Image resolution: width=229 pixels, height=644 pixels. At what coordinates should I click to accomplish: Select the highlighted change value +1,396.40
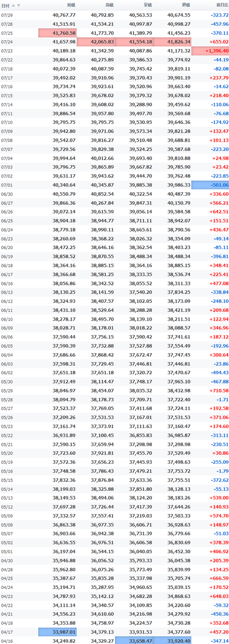(x=210, y=51)
